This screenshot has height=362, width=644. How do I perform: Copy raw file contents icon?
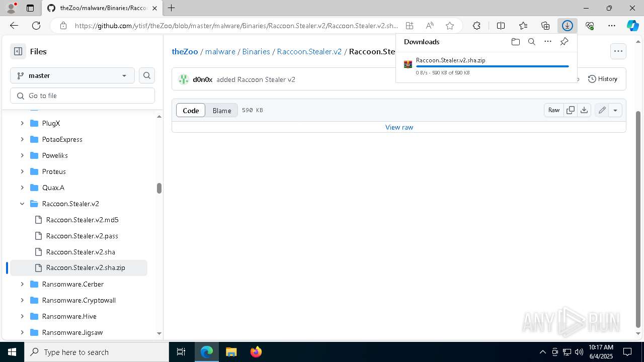[x=571, y=110]
